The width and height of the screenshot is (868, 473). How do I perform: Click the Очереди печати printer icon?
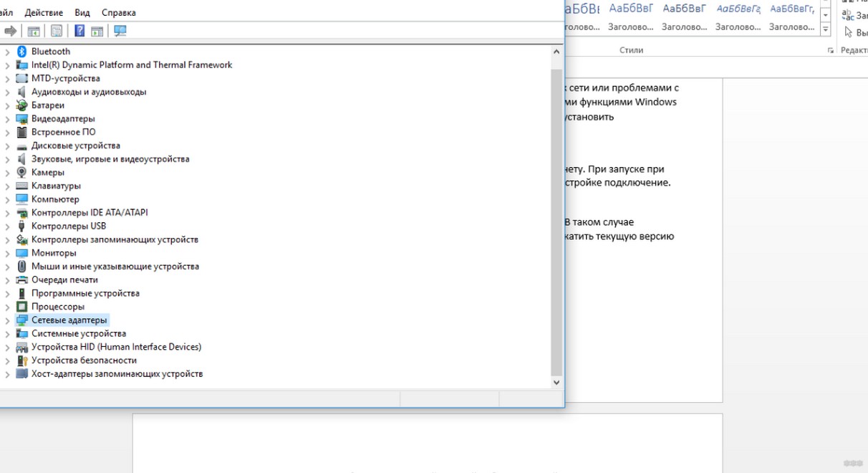pyautogui.click(x=21, y=280)
